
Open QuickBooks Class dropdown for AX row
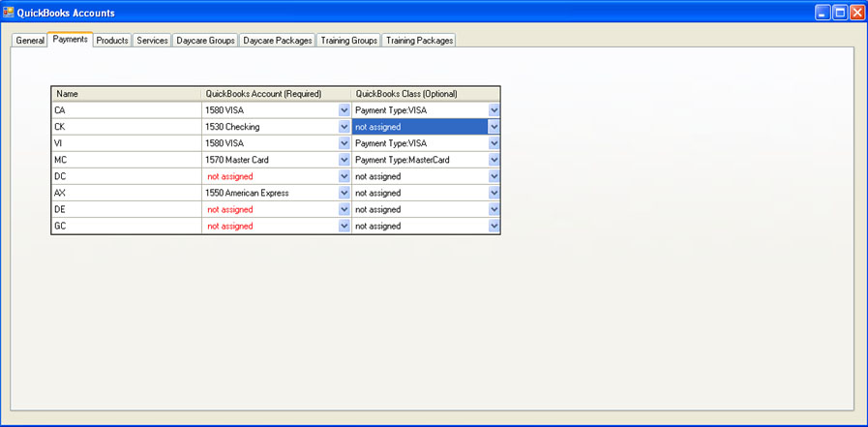[494, 194]
